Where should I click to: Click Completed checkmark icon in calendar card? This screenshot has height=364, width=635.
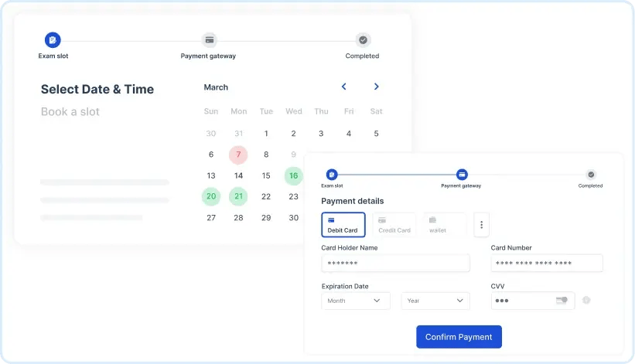tap(364, 40)
